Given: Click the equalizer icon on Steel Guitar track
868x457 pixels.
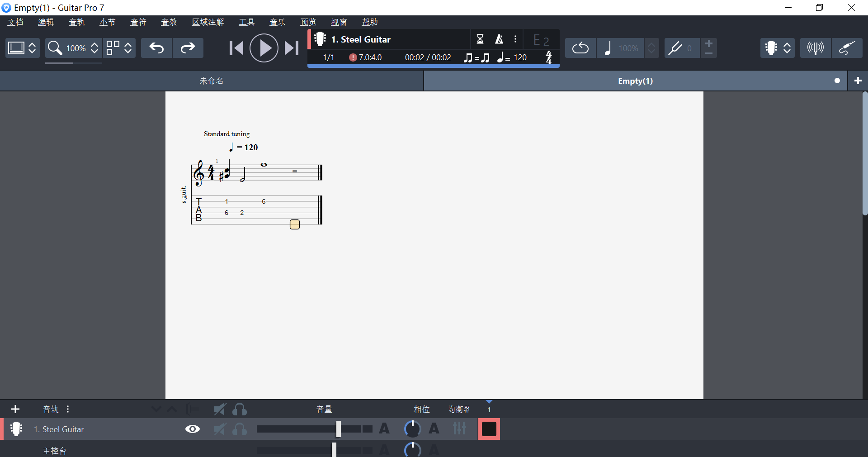Looking at the screenshot, I should 459,429.
